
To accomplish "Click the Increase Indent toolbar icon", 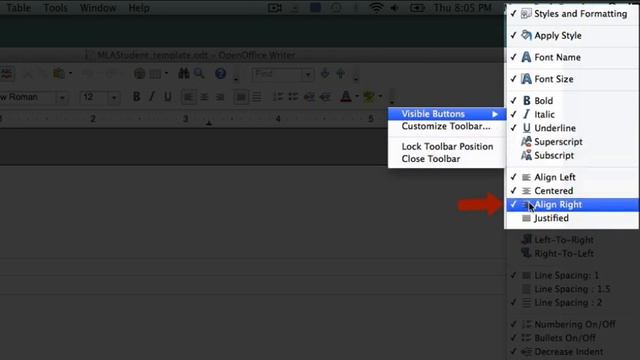I will 325,97.
